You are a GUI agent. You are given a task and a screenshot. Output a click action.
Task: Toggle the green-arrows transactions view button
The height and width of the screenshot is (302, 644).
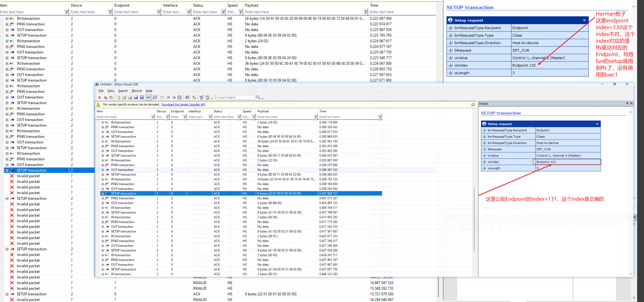[149, 97]
